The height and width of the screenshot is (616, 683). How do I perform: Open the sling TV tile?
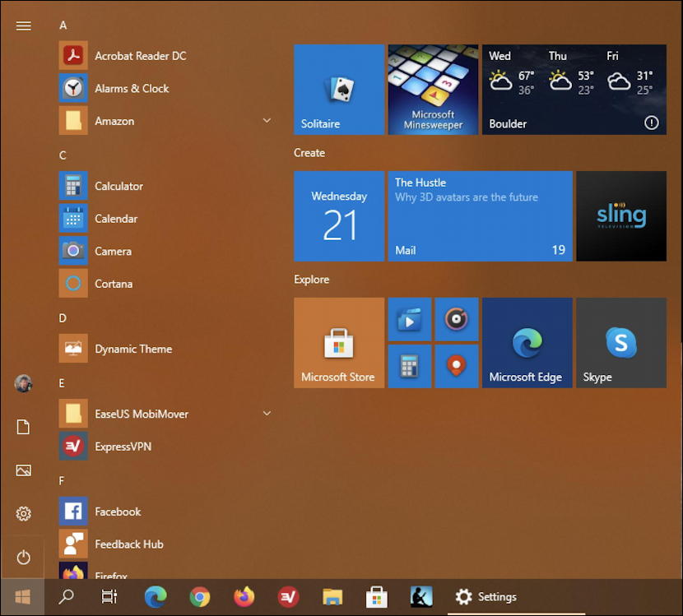click(x=620, y=215)
